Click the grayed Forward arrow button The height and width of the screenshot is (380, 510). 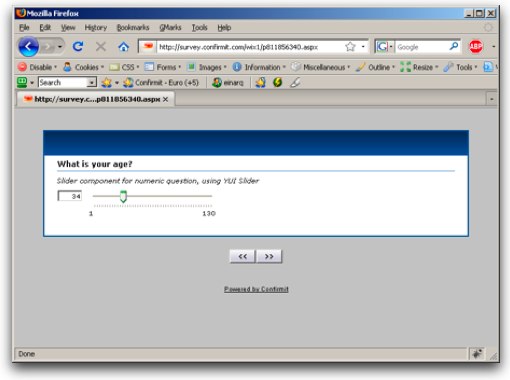point(48,47)
